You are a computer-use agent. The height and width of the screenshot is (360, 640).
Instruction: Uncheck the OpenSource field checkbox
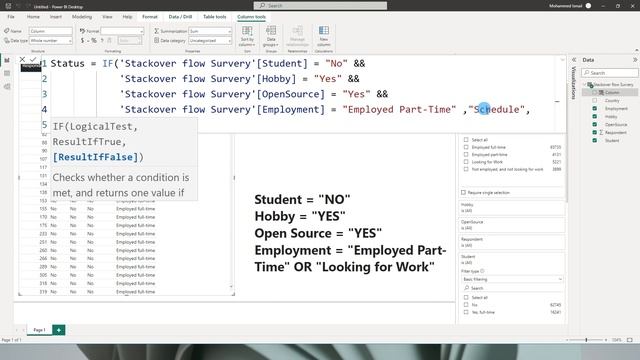coord(595,124)
